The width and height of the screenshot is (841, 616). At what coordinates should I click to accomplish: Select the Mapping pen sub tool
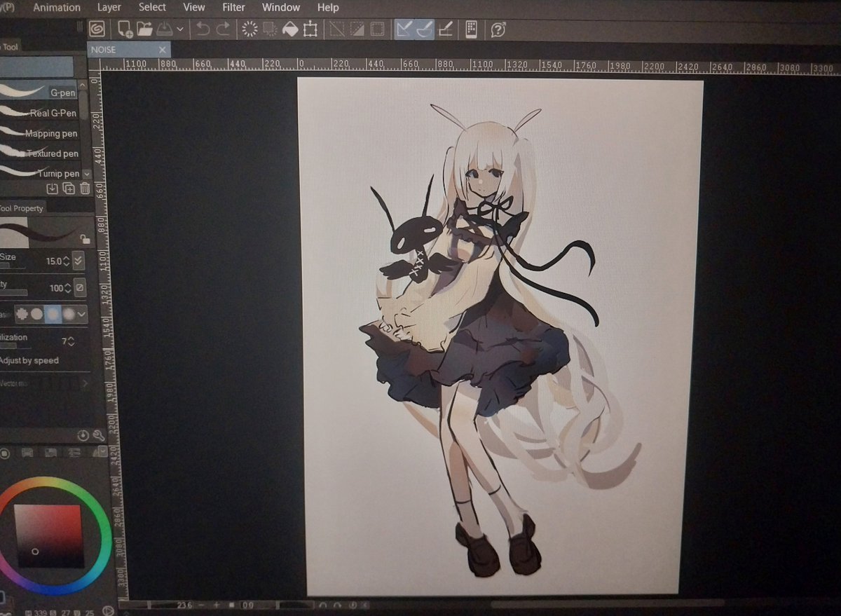pos(39,132)
